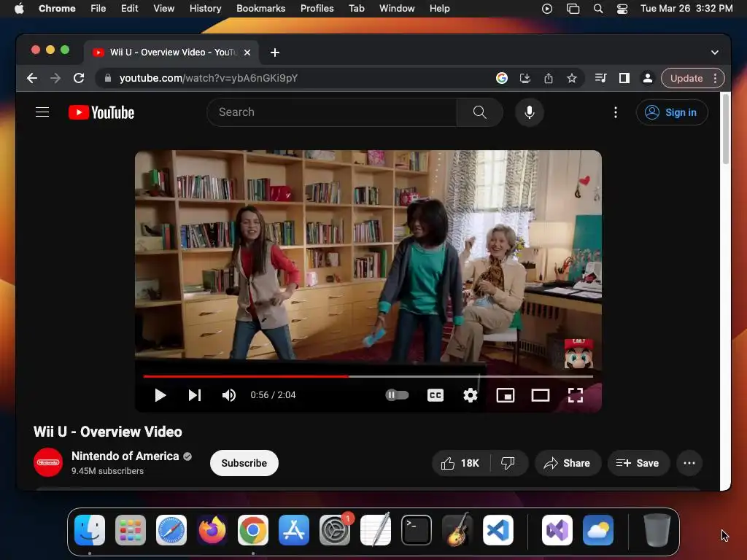Click the search magnifier button

[480, 112]
